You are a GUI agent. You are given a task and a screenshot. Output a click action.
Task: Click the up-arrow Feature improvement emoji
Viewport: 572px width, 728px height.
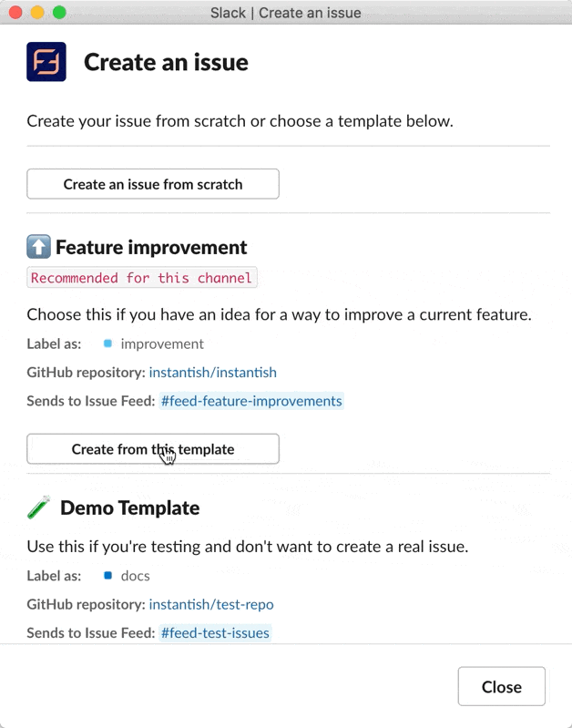coord(38,247)
